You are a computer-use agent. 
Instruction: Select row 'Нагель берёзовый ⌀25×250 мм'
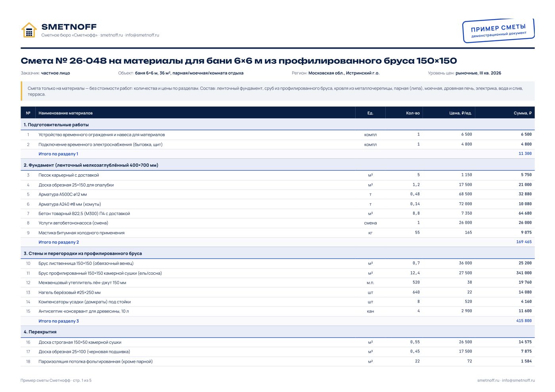[x=277, y=293]
